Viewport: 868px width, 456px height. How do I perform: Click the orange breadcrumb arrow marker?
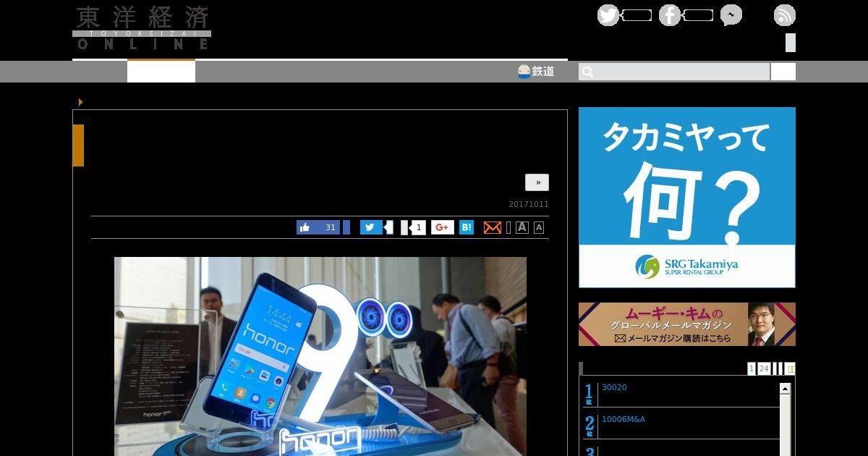80,102
